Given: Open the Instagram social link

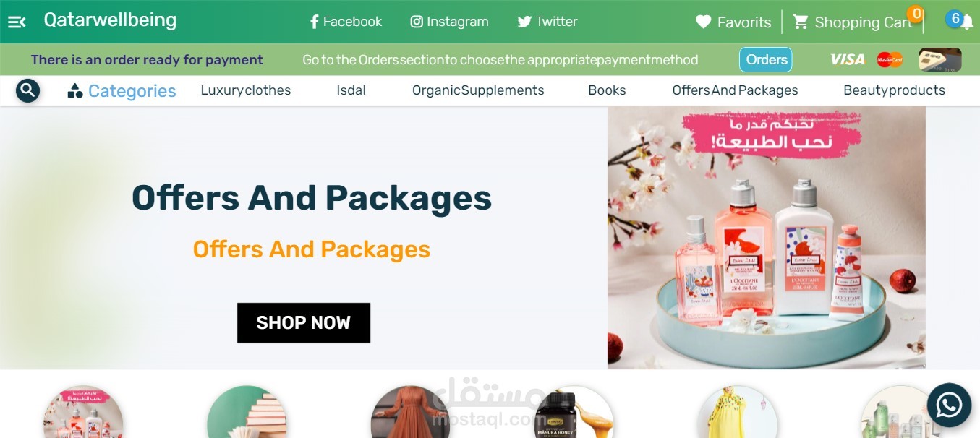Looking at the screenshot, I should (449, 22).
